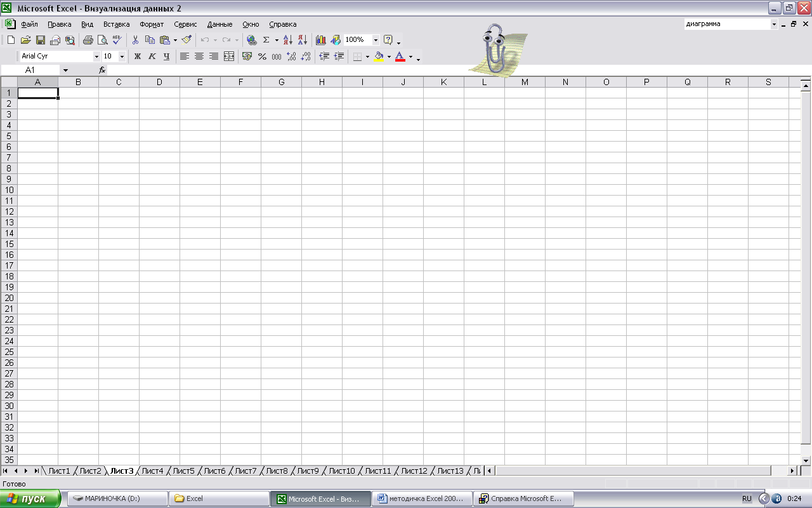Screen dimensions: 812x508
Task: Toggle center alignment
Action: pyautogui.click(x=199, y=57)
